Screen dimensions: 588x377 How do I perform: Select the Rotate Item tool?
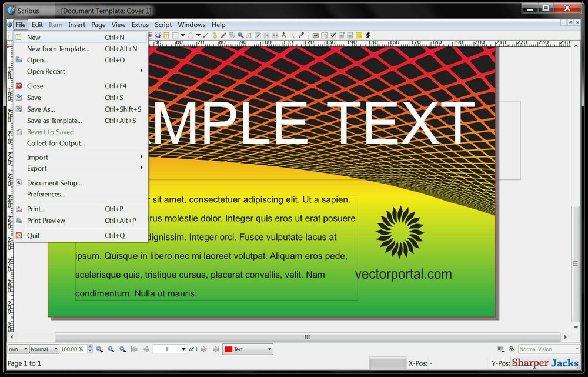point(233,35)
